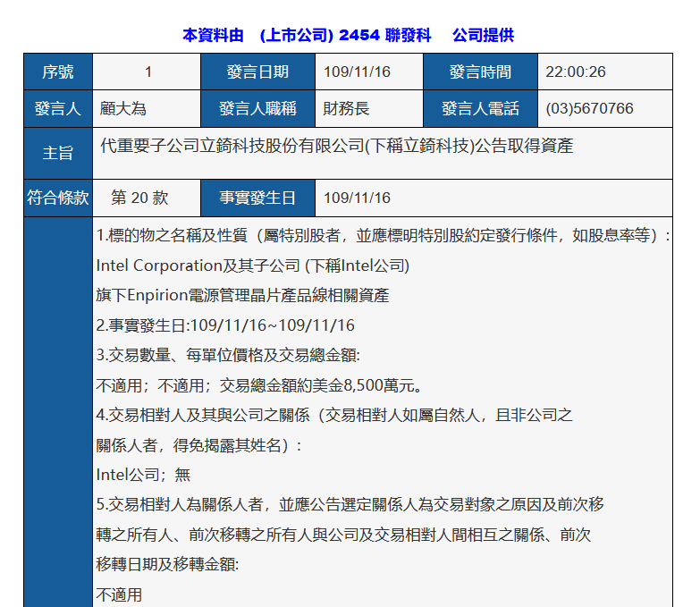Viewport: 700px width, 607px height.
Task: Click item 5 line '5.交易相對人為關係人者'
Action: (350, 505)
